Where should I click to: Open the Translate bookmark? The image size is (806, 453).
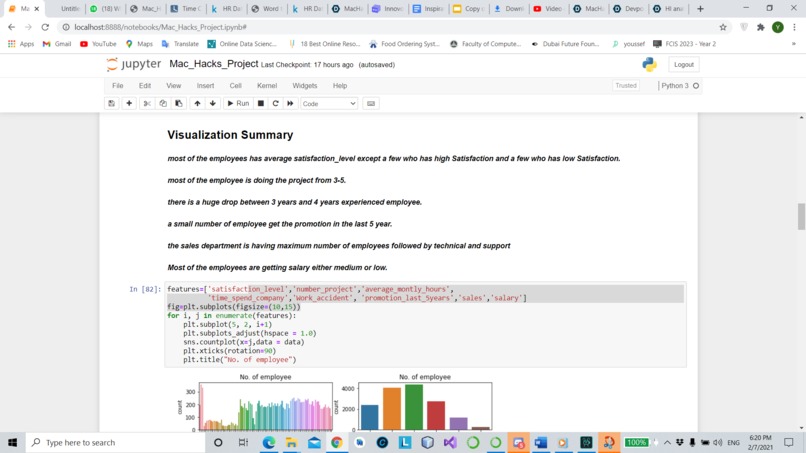(x=180, y=44)
